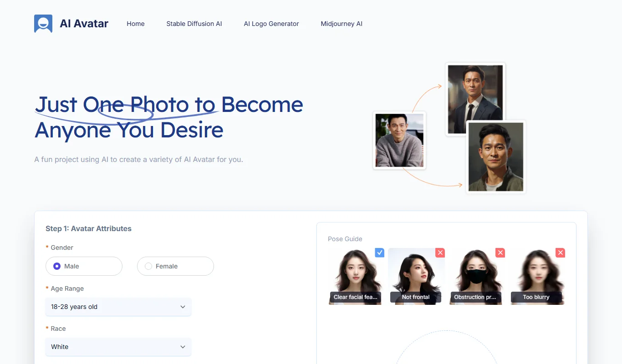The width and height of the screenshot is (622, 364).
Task: Click the AI Avatar logo icon
Action: click(x=43, y=24)
